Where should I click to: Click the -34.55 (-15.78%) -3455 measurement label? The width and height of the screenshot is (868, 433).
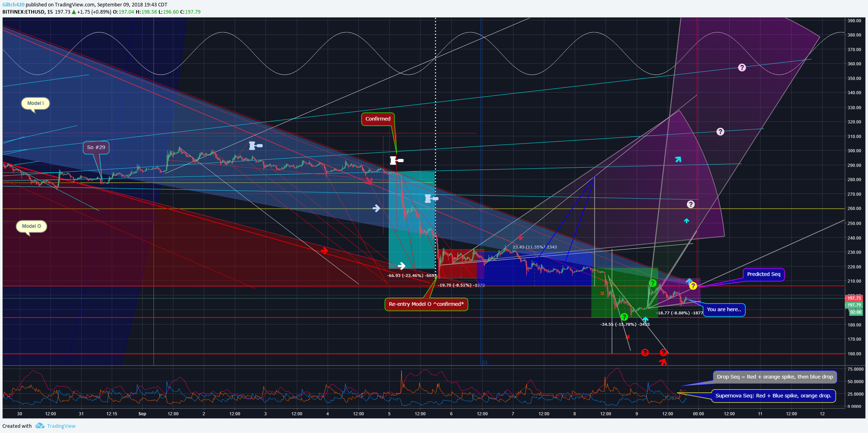(x=625, y=324)
